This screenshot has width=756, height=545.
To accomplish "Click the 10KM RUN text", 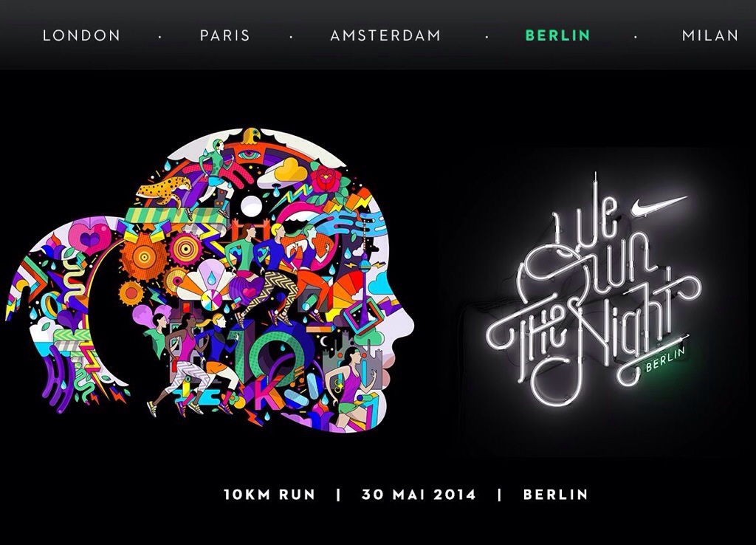I will click(269, 494).
